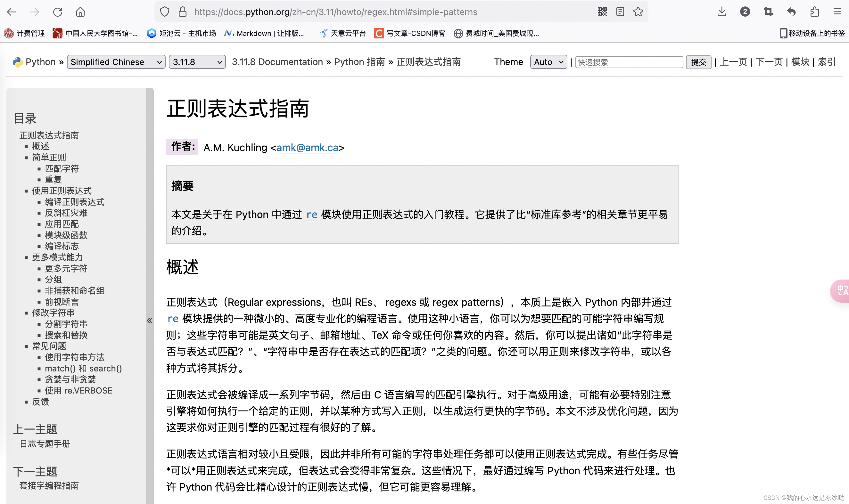This screenshot has width=849, height=504.
Task: Open the Markdown bookmark item
Action: [264, 33]
